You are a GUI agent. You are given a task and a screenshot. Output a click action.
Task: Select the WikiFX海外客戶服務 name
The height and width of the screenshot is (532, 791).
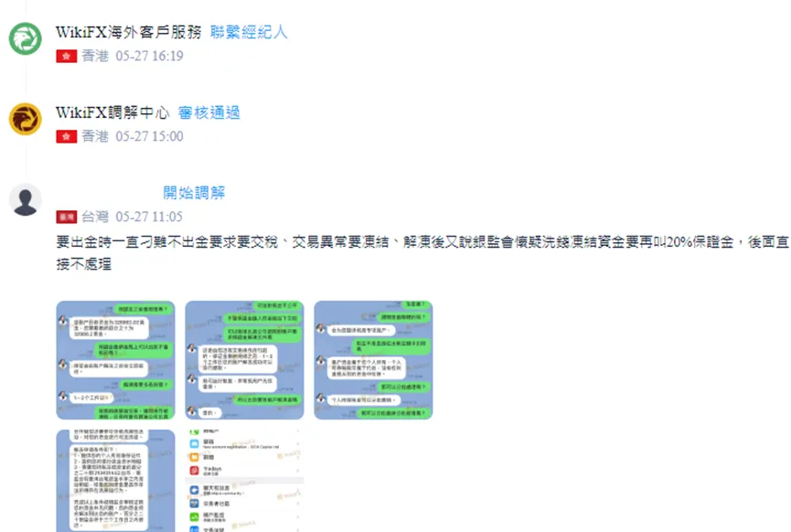[x=129, y=32]
